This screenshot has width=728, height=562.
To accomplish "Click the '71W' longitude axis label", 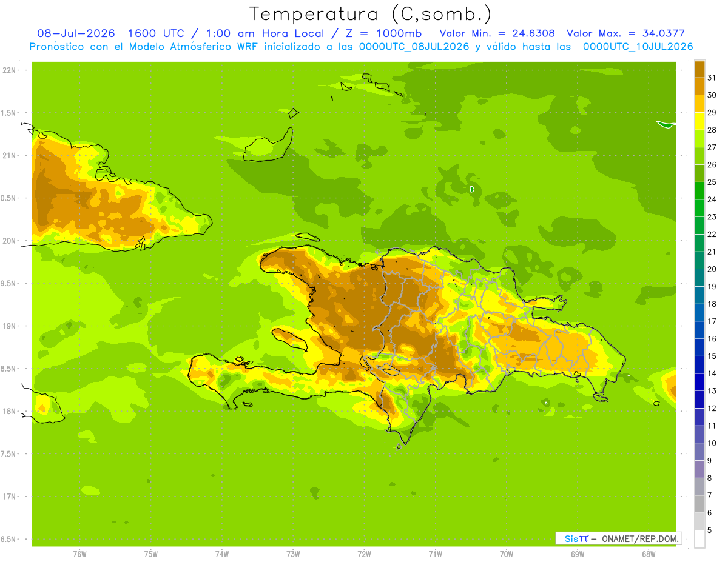I will tap(435, 554).
